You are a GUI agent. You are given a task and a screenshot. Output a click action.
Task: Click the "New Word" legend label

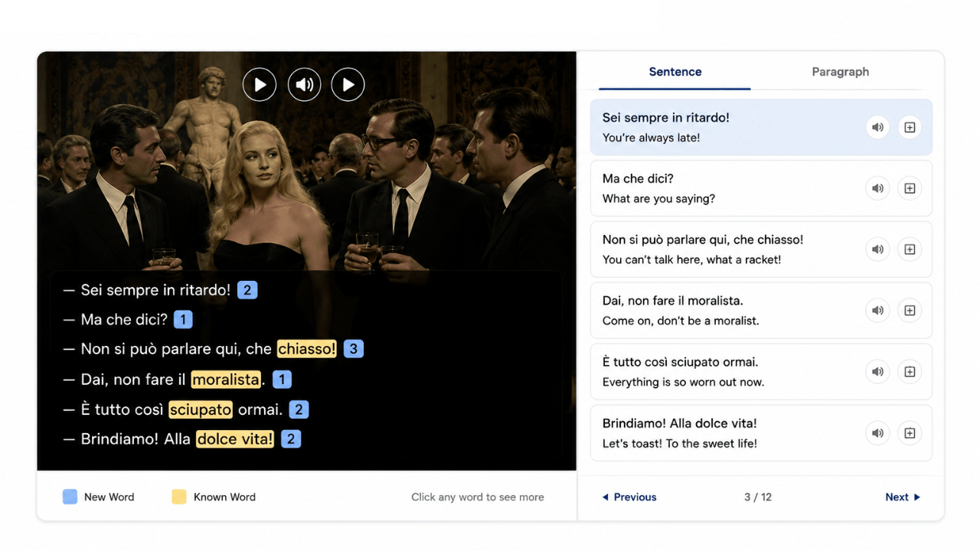[x=109, y=497]
